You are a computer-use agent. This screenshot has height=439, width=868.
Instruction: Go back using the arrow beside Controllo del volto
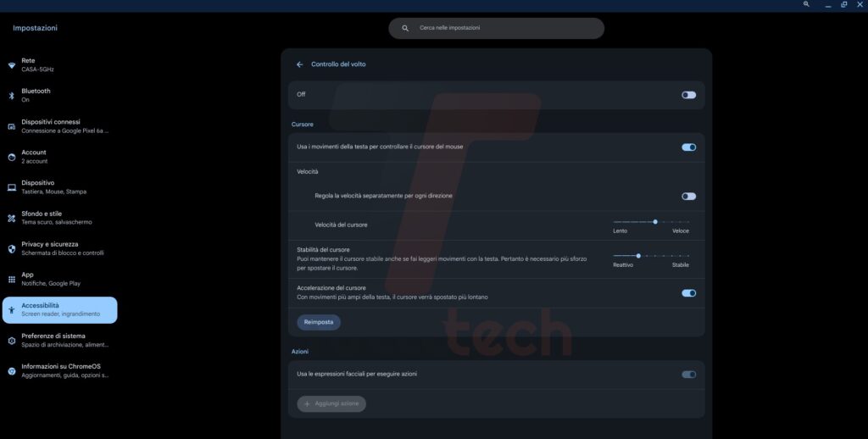pos(299,64)
